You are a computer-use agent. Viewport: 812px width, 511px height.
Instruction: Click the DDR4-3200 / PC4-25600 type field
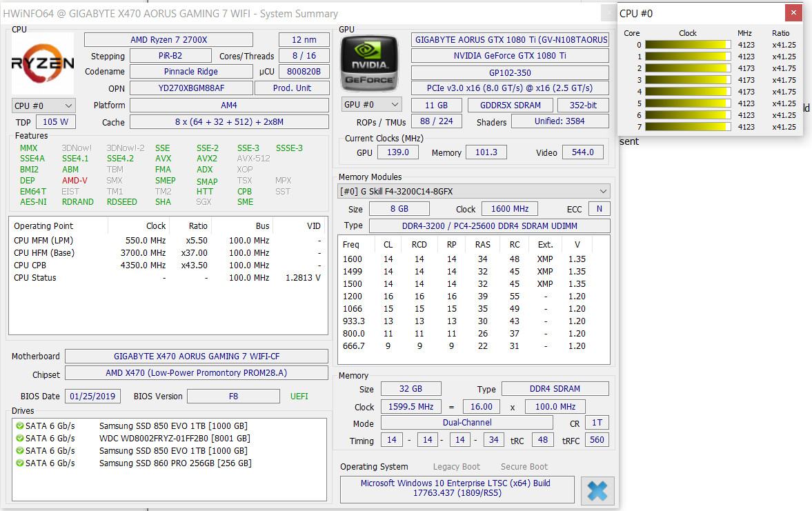[489, 226]
